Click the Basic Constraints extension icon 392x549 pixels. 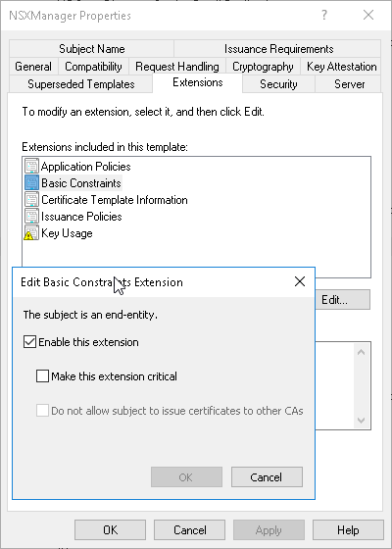click(x=31, y=182)
